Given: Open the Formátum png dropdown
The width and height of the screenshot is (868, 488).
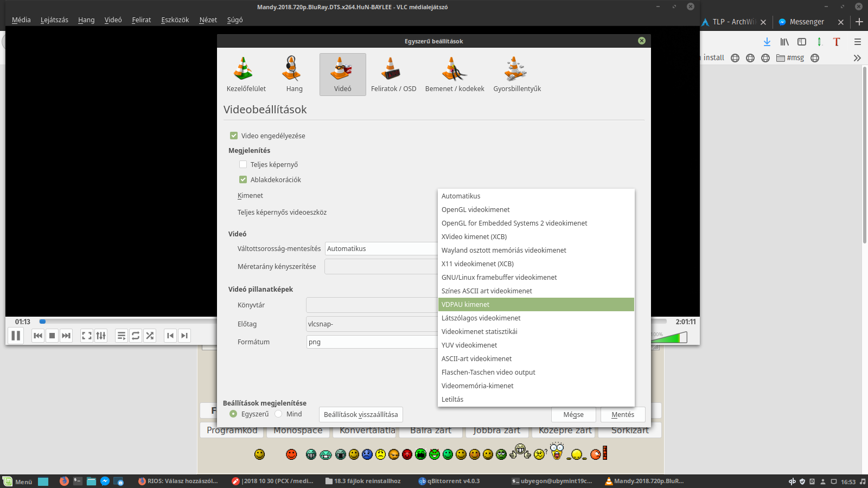Looking at the screenshot, I should pos(372,342).
